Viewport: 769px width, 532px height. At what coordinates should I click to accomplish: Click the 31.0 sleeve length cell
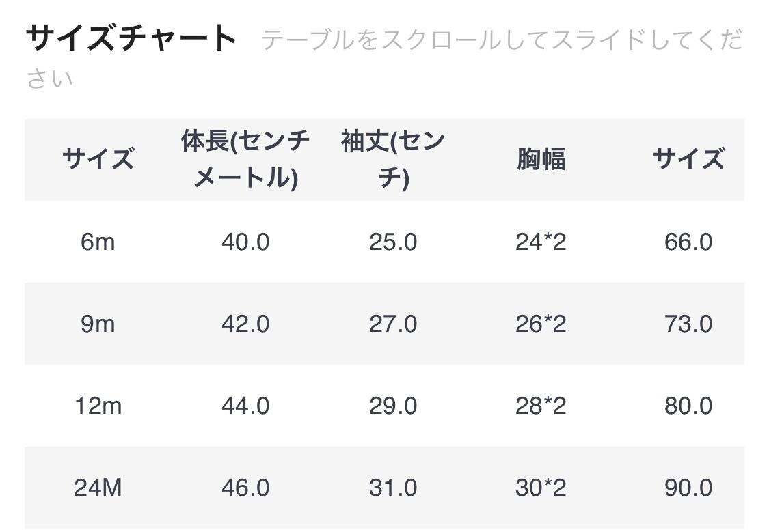click(x=393, y=488)
